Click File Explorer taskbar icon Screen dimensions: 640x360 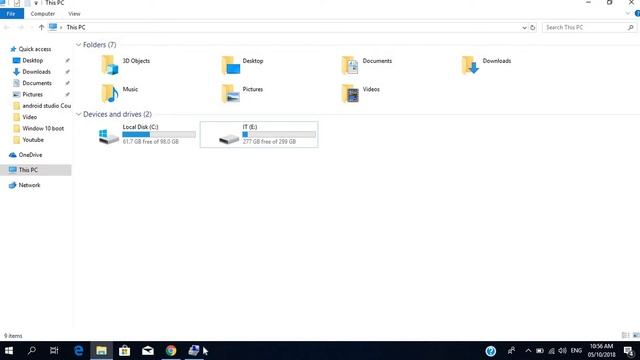pos(101,351)
